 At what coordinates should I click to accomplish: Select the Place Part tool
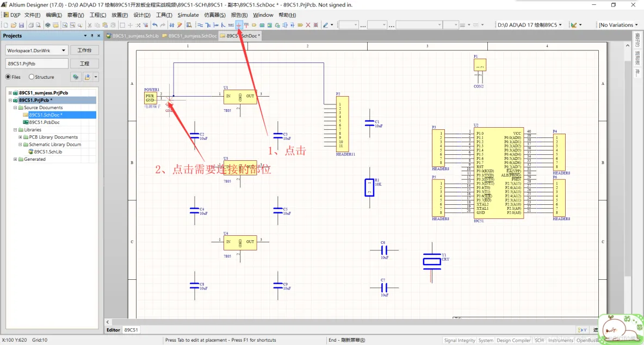coord(254,25)
